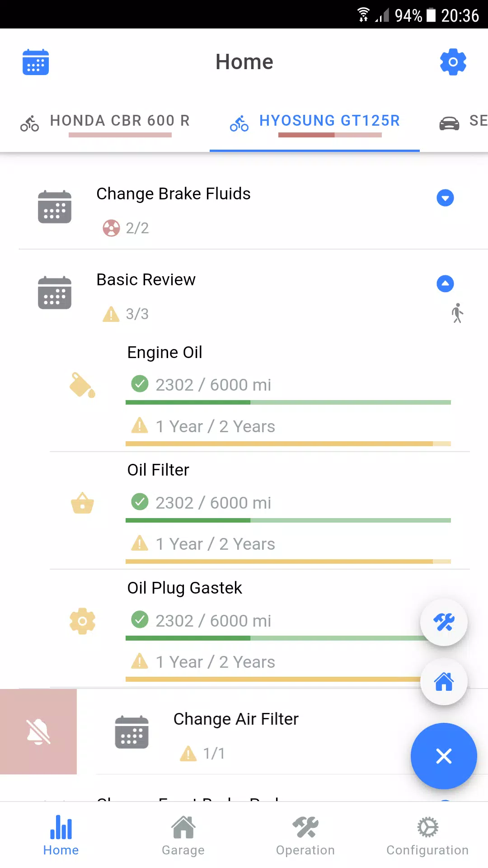Close the floating action menu
Image resolution: width=488 pixels, height=868 pixels.
tap(444, 756)
